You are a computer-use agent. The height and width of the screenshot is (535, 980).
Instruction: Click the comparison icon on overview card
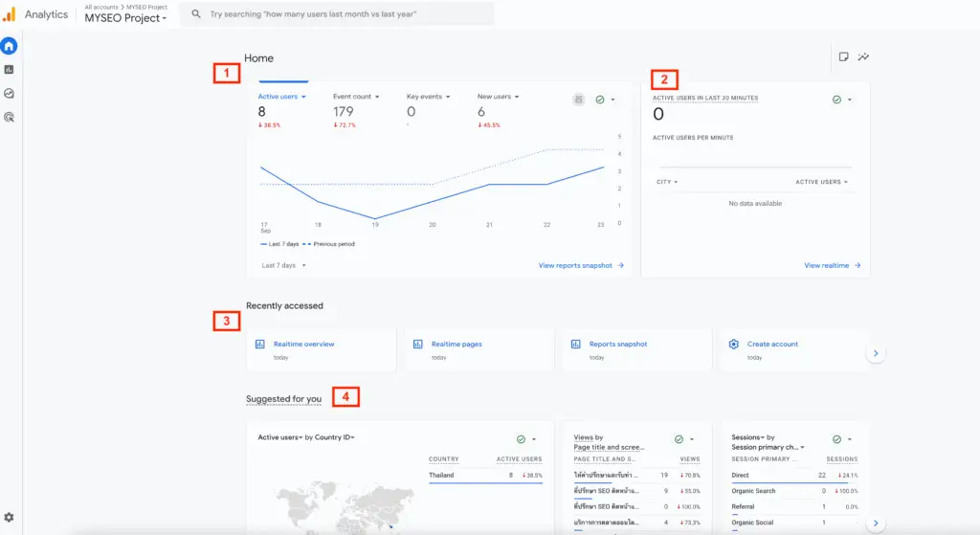tap(579, 100)
